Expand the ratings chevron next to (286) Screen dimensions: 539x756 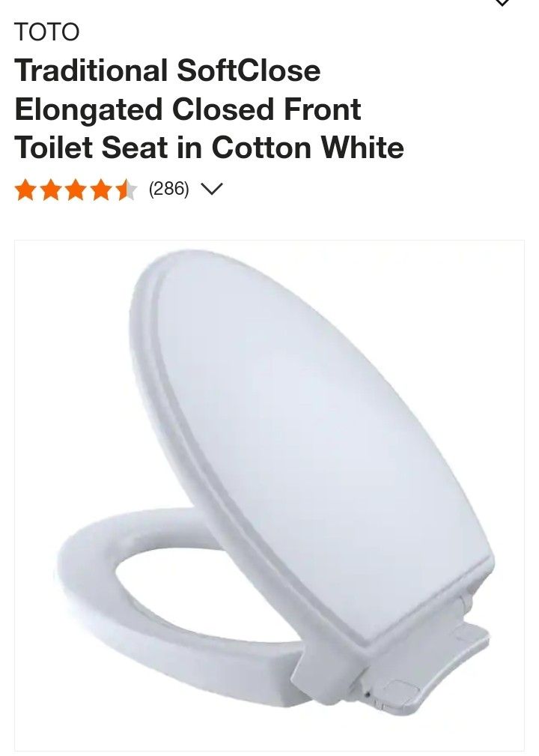(211, 189)
